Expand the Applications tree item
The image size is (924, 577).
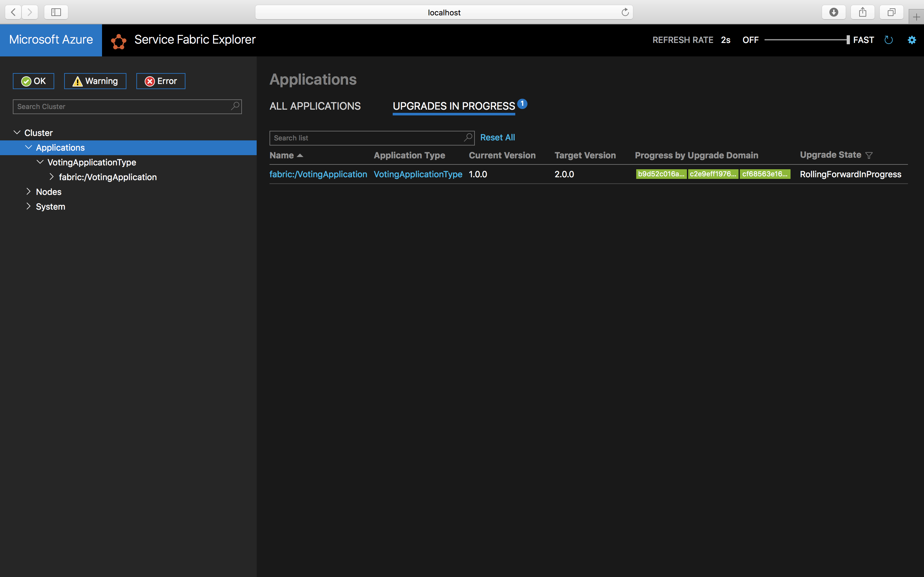point(29,147)
